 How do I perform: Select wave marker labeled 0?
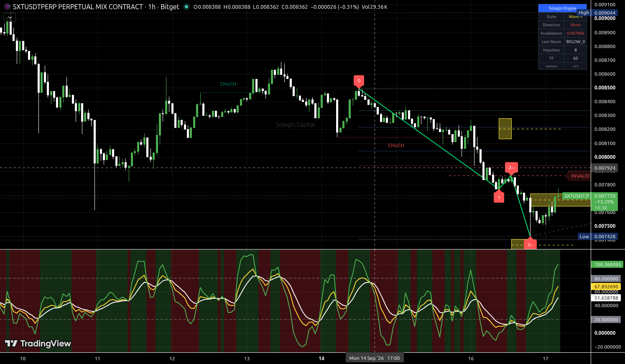click(x=359, y=81)
